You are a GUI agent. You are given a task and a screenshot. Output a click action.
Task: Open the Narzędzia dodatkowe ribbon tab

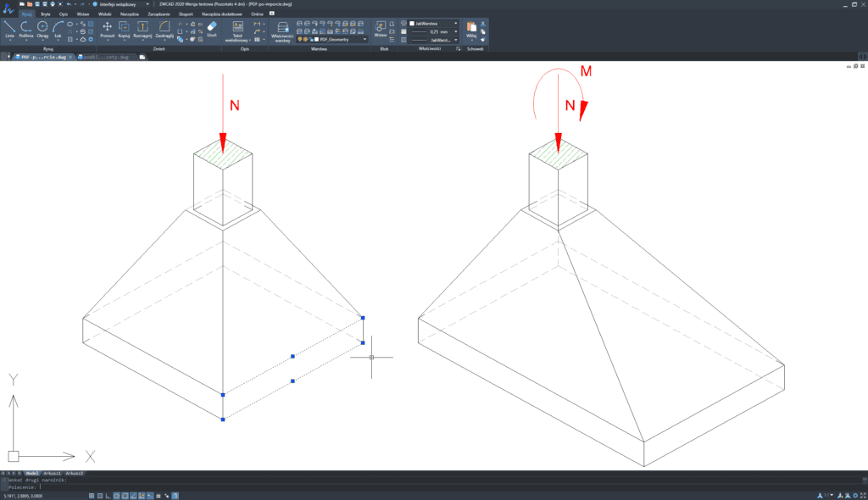[222, 14]
